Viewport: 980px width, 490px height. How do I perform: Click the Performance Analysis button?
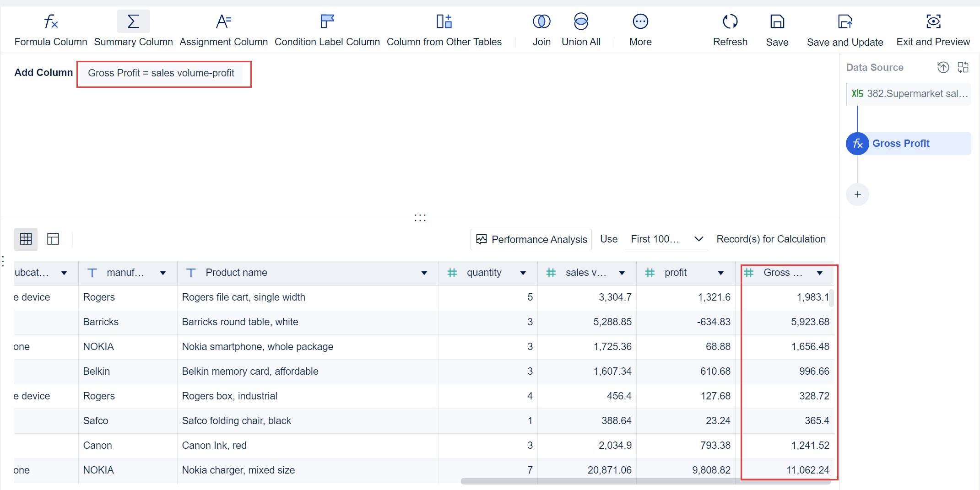tap(531, 239)
